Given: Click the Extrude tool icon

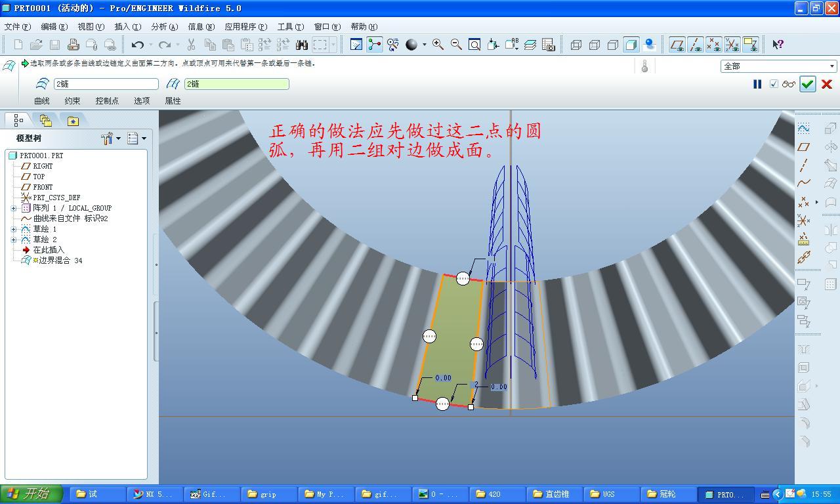Looking at the screenshot, I should tap(830, 128).
